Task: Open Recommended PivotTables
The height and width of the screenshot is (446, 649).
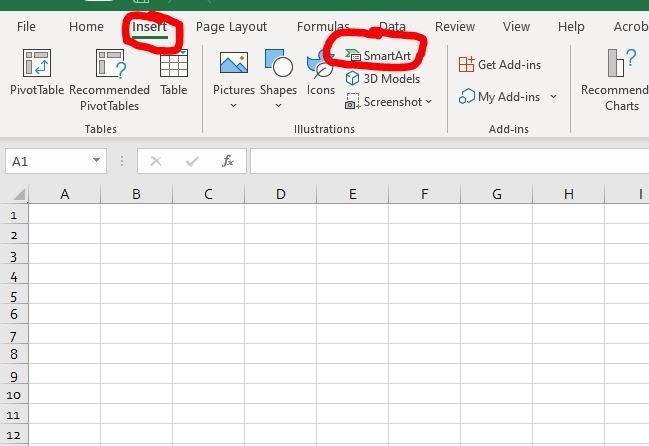Action: tap(109, 73)
